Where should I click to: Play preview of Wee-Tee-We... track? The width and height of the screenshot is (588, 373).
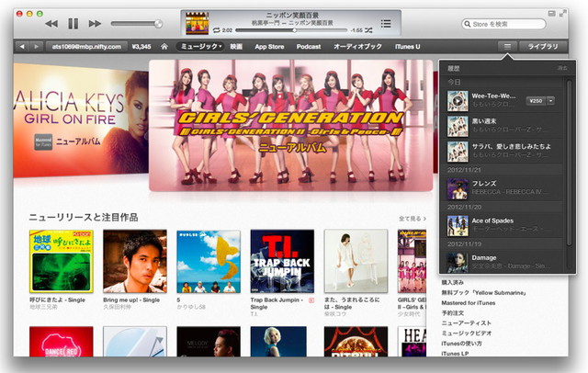[458, 101]
